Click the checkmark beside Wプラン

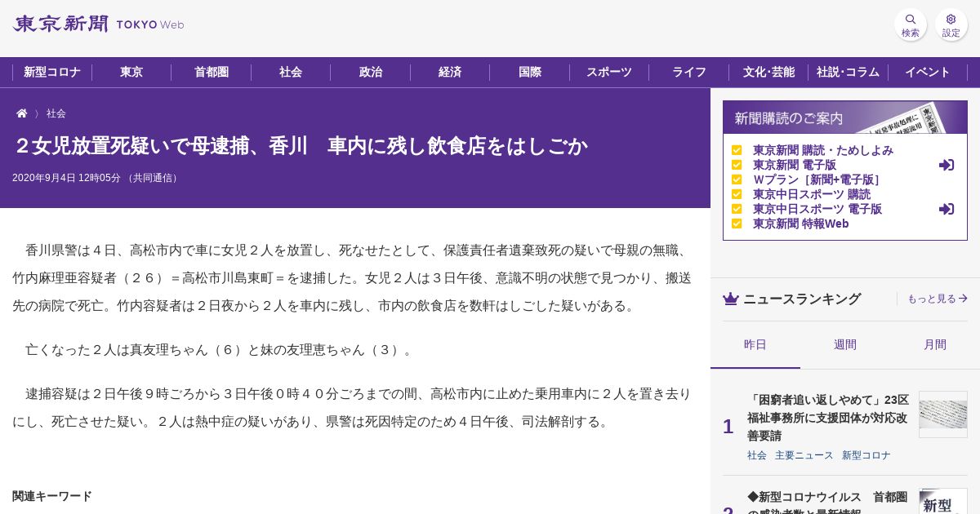[737, 179]
